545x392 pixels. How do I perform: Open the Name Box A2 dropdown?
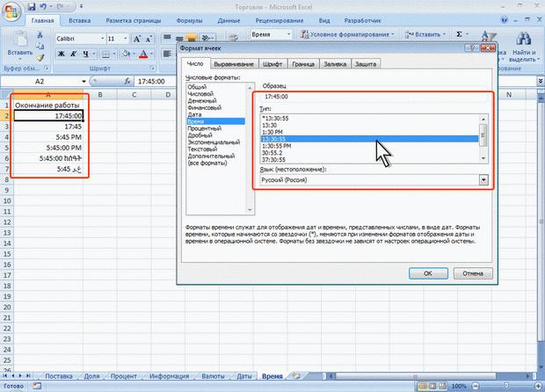pos(84,82)
